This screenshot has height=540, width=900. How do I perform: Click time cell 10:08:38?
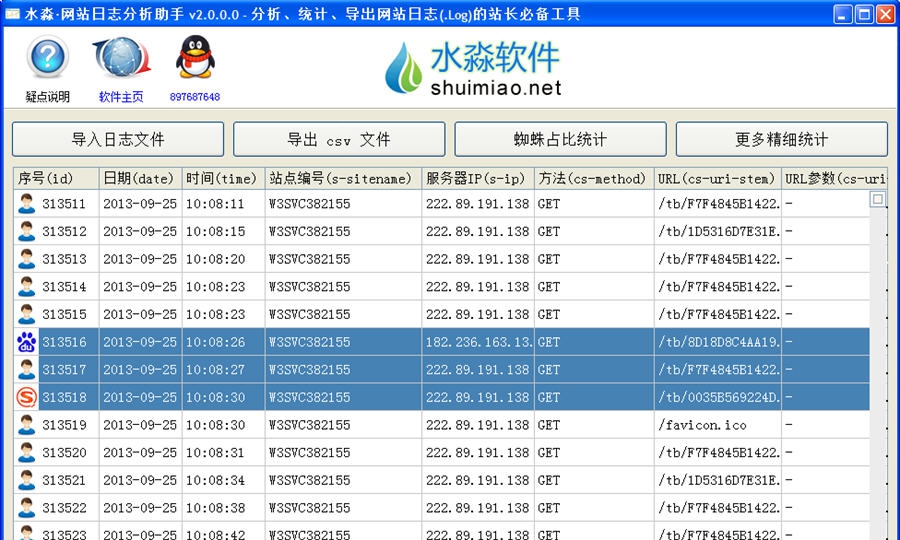tap(223, 507)
